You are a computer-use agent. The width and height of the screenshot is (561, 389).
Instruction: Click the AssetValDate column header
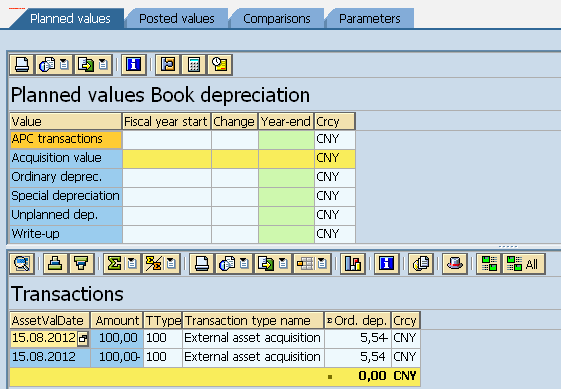(x=49, y=320)
